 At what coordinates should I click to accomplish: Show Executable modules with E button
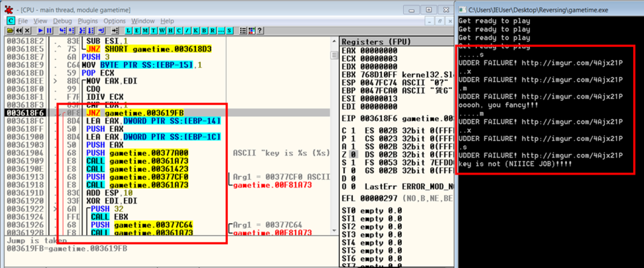pyautogui.click(x=137, y=30)
